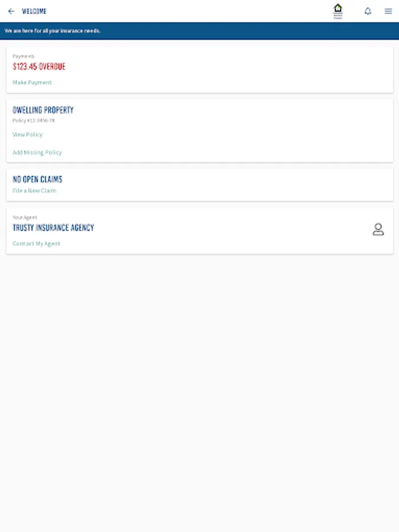Click the insurance needs banner message

click(x=53, y=31)
